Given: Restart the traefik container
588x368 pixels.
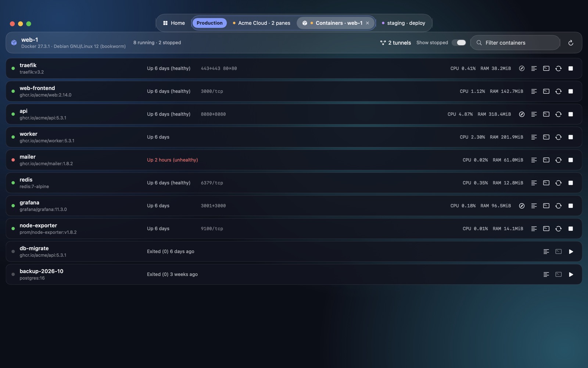Looking at the screenshot, I should click(x=558, y=68).
